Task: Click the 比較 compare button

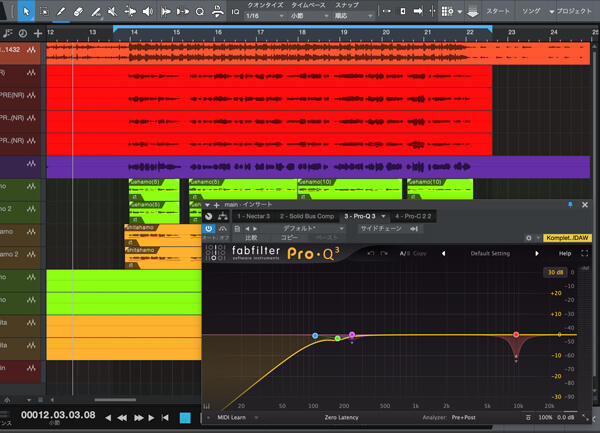Action: (x=251, y=238)
